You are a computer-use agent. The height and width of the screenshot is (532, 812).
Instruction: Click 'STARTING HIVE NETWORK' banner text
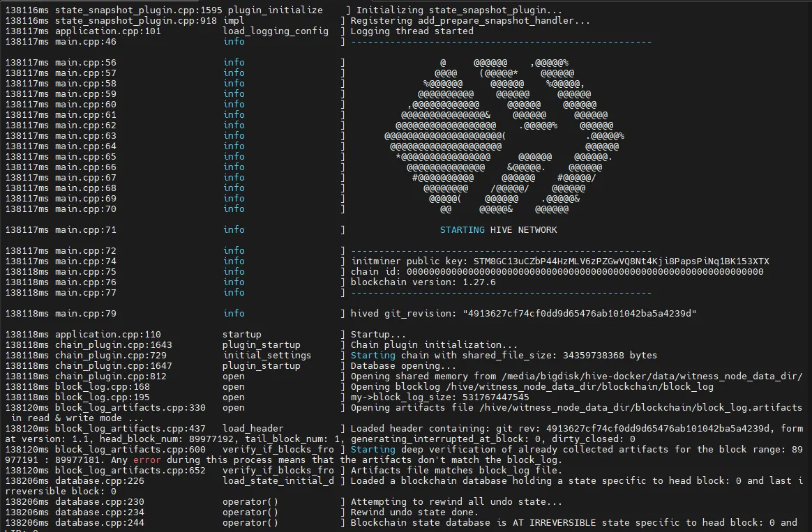click(498, 230)
